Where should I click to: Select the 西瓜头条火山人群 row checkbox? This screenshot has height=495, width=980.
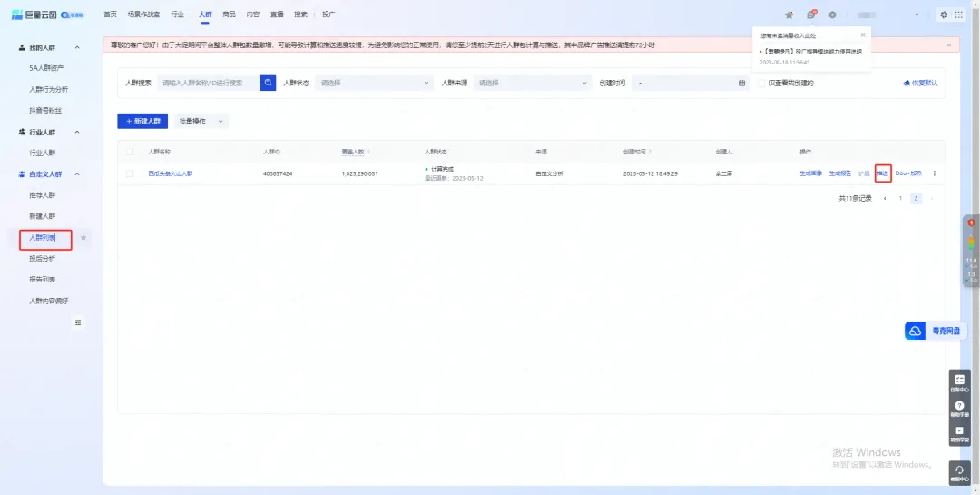pyautogui.click(x=130, y=173)
